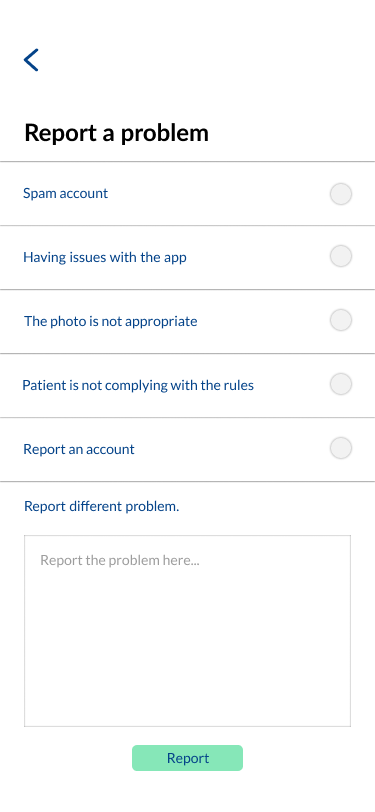This screenshot has height=812, width=375.
Task: Select the Spam account radio button
Action: [341, 194]
